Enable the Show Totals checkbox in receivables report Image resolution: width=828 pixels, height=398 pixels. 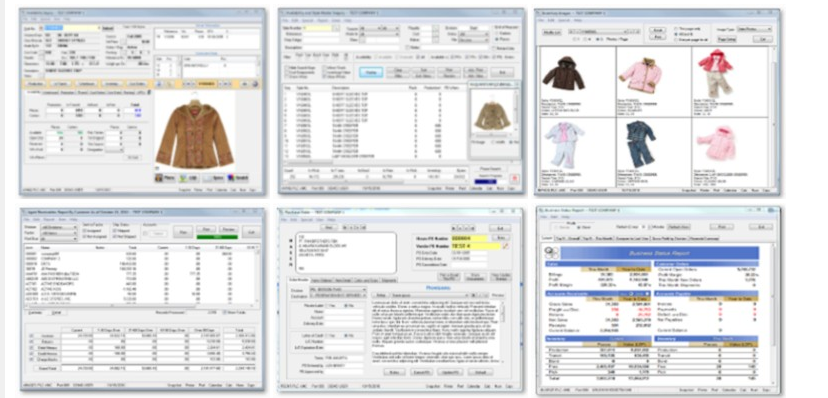[224, 313]
